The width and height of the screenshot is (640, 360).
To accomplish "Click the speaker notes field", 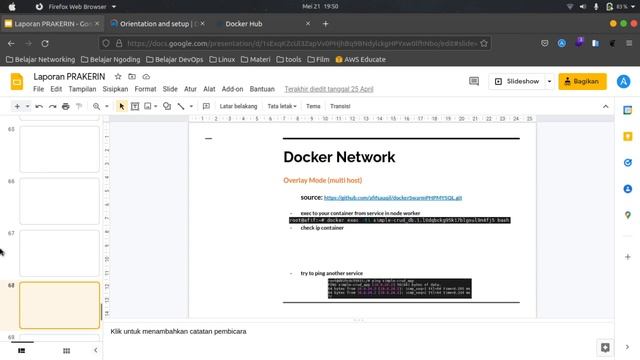I will [x=359, y=331].
